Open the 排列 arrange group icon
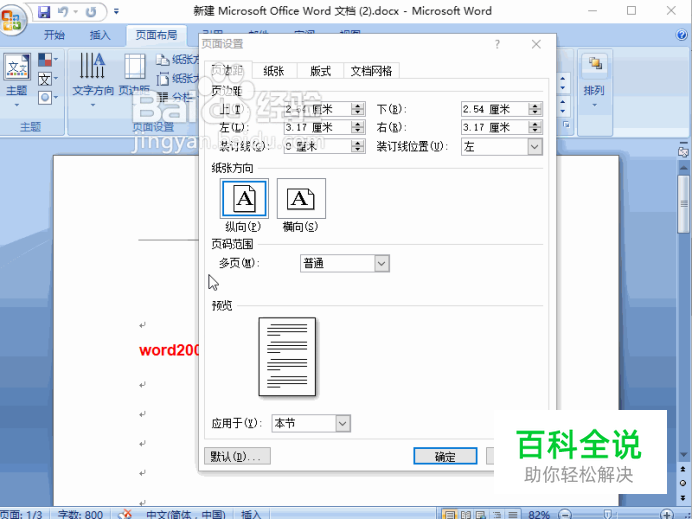Viewport: 692px width, 519px height. pos(594,63)
